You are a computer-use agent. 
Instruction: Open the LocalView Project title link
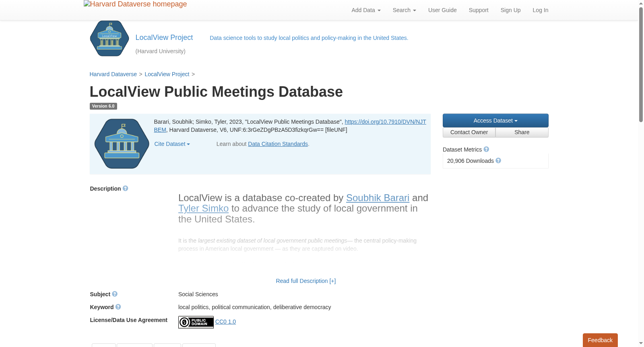click(164, 37)
